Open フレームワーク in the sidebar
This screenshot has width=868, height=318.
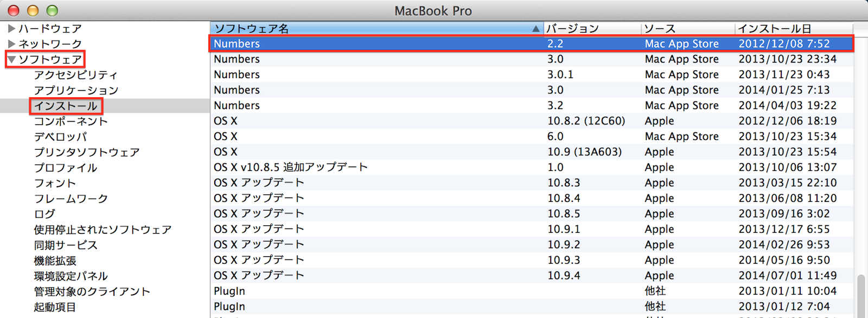click(x=71, y=199)
